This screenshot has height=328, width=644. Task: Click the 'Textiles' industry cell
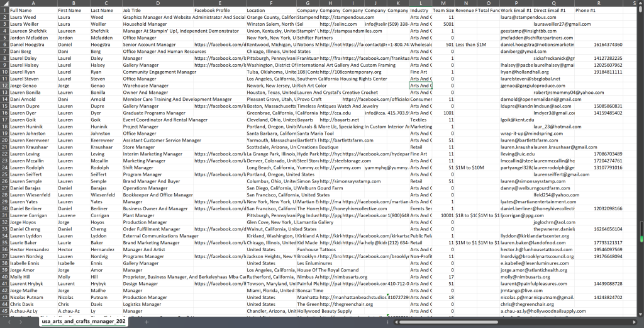click(421, 120)
